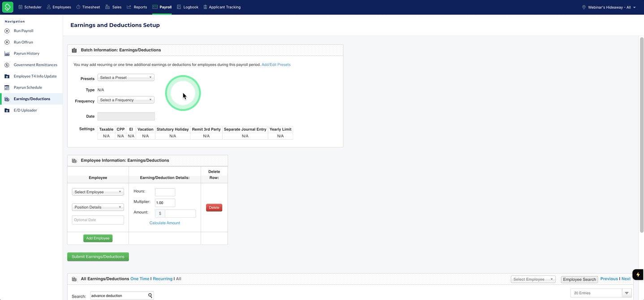This screenshot has width=644, height=300.
Task: Click the Employee Information panel header icon
Action: click(x=74, y=160)
